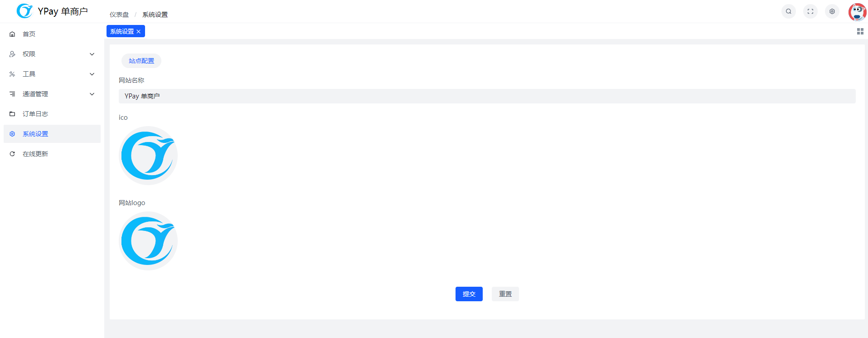Click the 提交 submit button
The image size is (868, 338).
pyautogui.click(x=469, y=294)
